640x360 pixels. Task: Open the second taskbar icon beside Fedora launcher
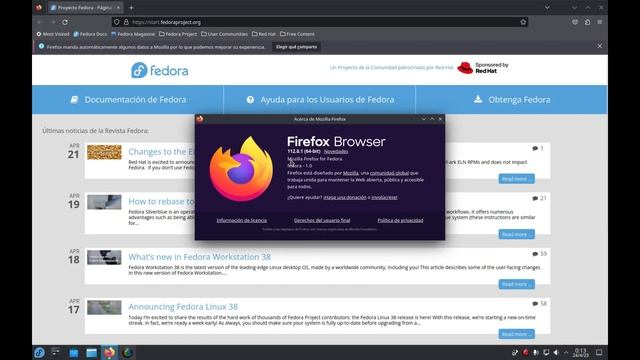[56, 352]
